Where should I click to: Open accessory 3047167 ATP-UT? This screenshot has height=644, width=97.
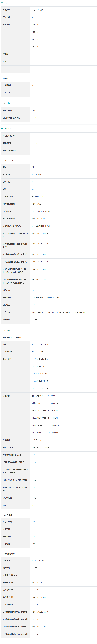click(38, 366)
